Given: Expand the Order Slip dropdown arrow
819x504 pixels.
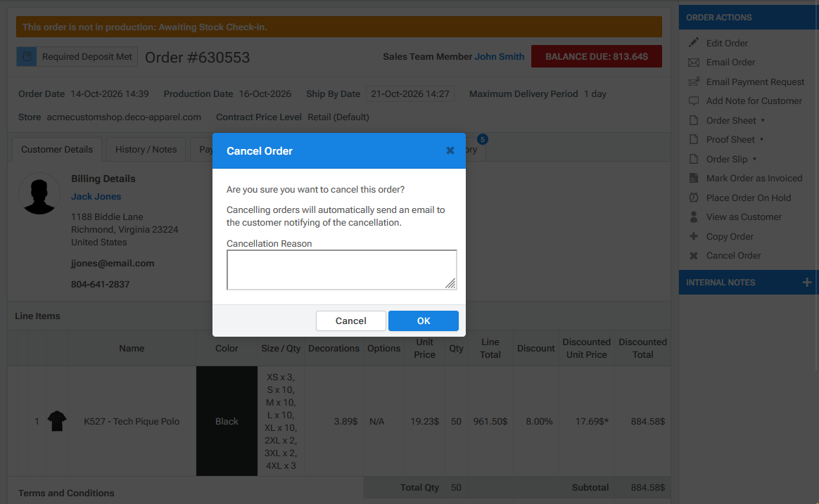Looking at the screenshot, I should [x=754, y=159].
